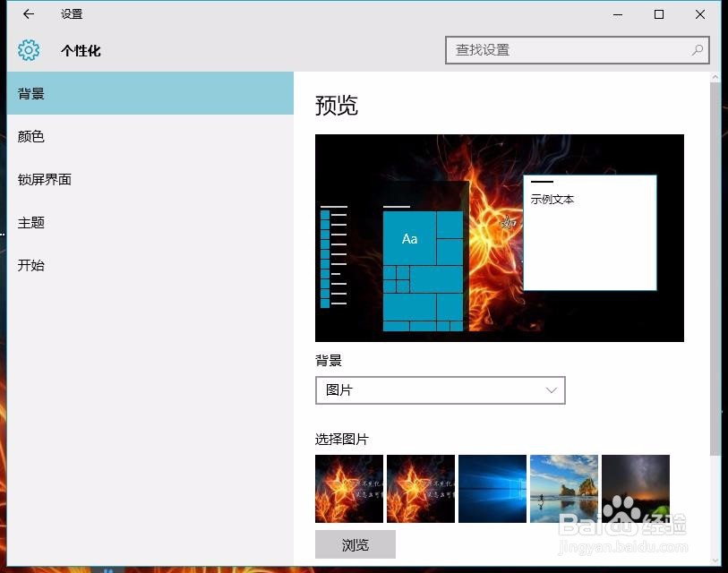
Task: Click the 设置 title bar label
Action: 71,14
